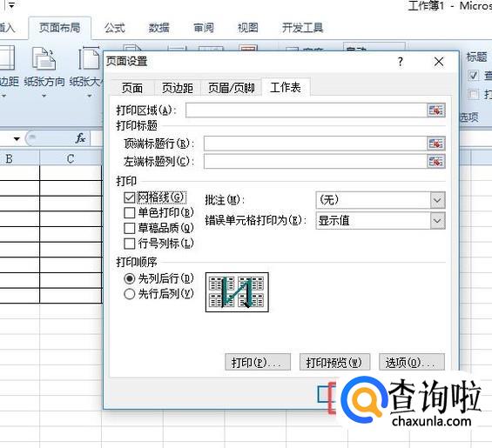Switch to the 页眉/页脚 tab
The height and width of the screenshot is (448, 492).
(x=232, y=88)
